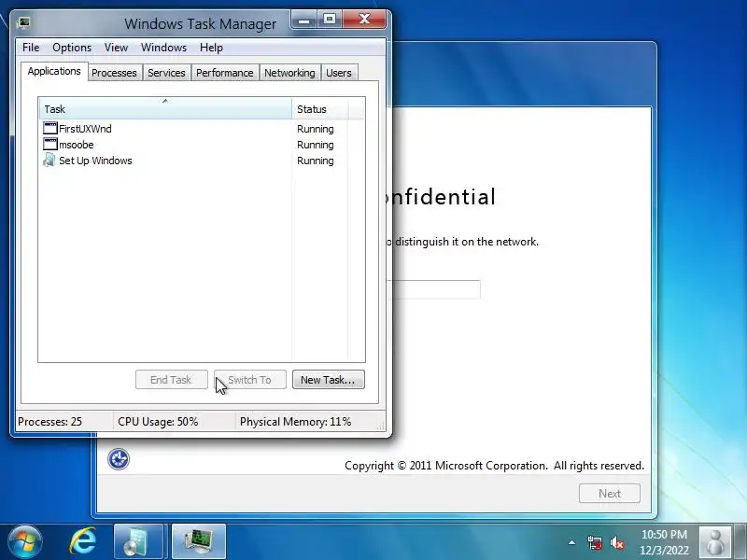Select the msoobe task row text

pos(77,145)
